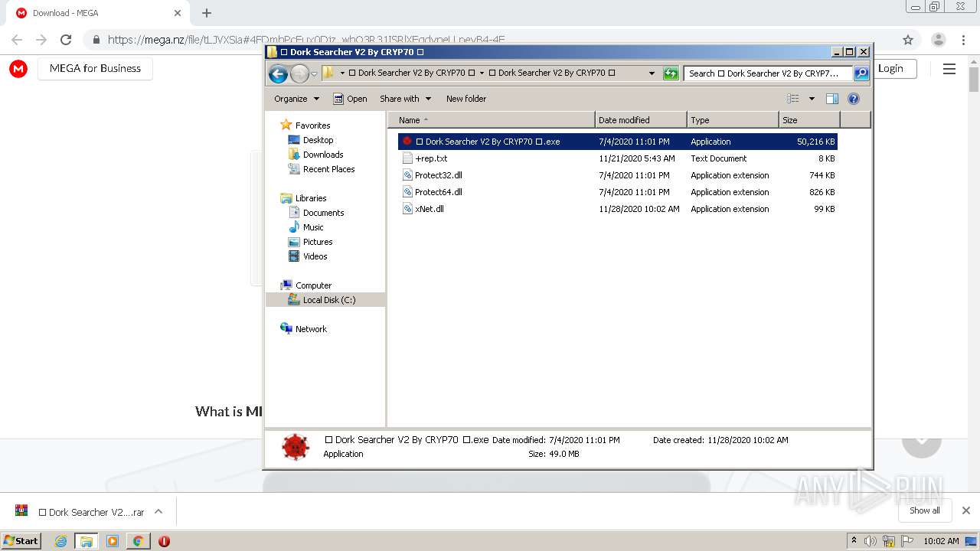Open download options chevron for Dork Searcher rar
Screen dimensions: 980x551
point(158,512)
